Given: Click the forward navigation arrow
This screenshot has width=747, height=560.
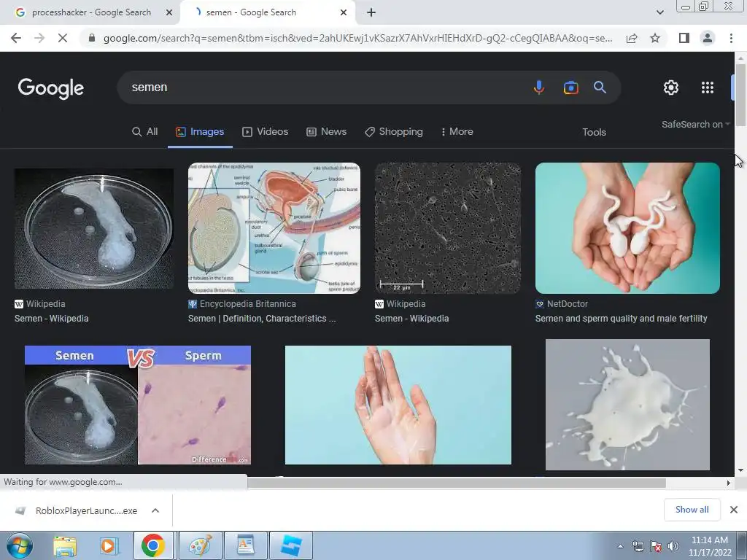Looking at the screenshot, I should point(39,38).
